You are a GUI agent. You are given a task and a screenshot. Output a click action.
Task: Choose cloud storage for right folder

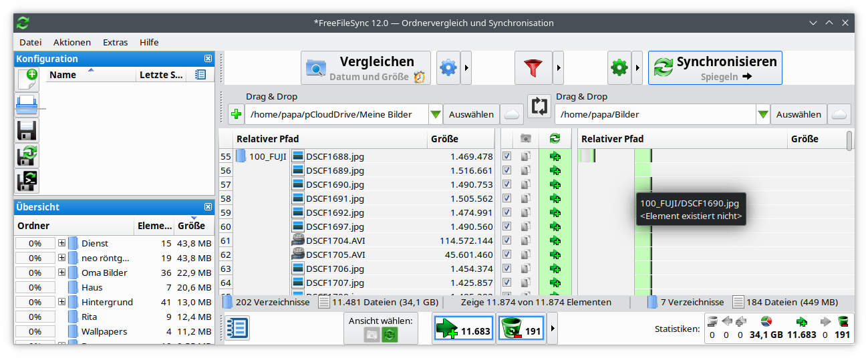tap(839, 114)
